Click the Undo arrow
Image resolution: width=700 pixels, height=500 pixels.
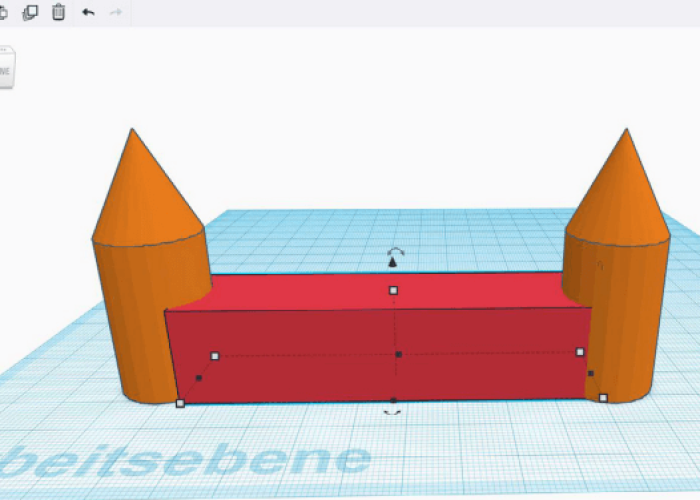pyautogui.click(x=88, y=12)
